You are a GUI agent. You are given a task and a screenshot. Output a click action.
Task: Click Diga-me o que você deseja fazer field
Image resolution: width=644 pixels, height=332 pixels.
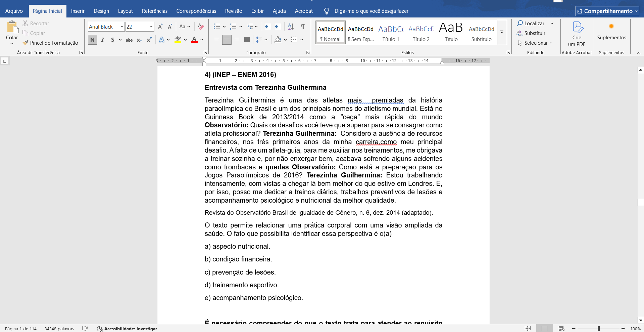(x=371, y=11)
